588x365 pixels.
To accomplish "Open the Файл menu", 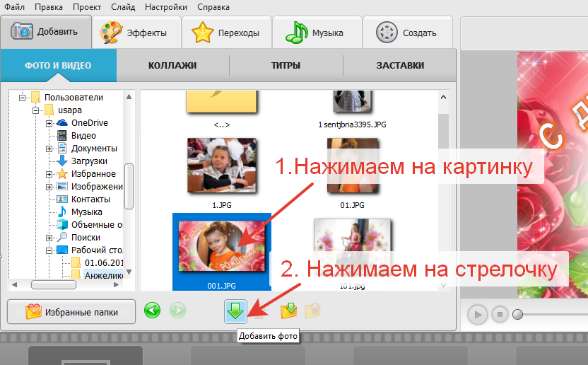I will (x=14, y=7).
